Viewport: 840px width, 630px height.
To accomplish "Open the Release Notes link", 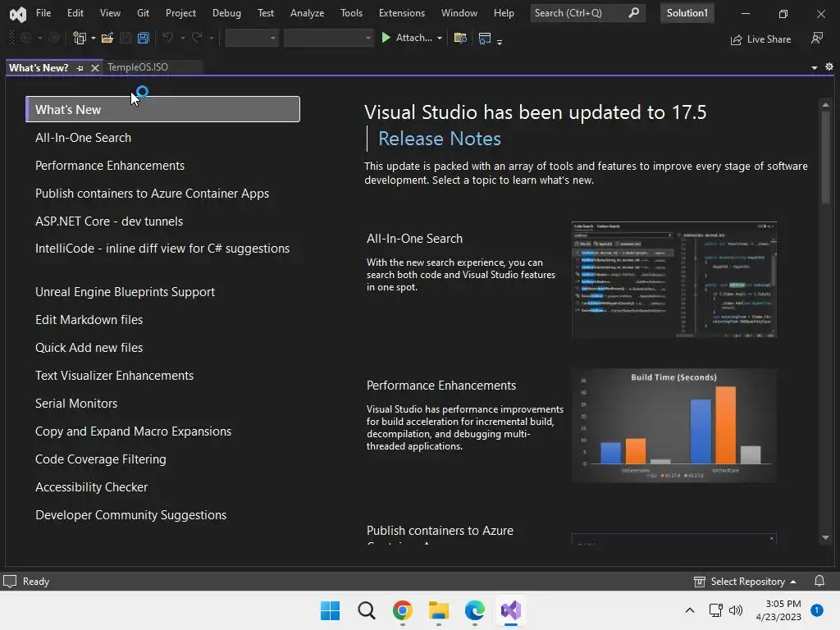I will tap(440, 139).
